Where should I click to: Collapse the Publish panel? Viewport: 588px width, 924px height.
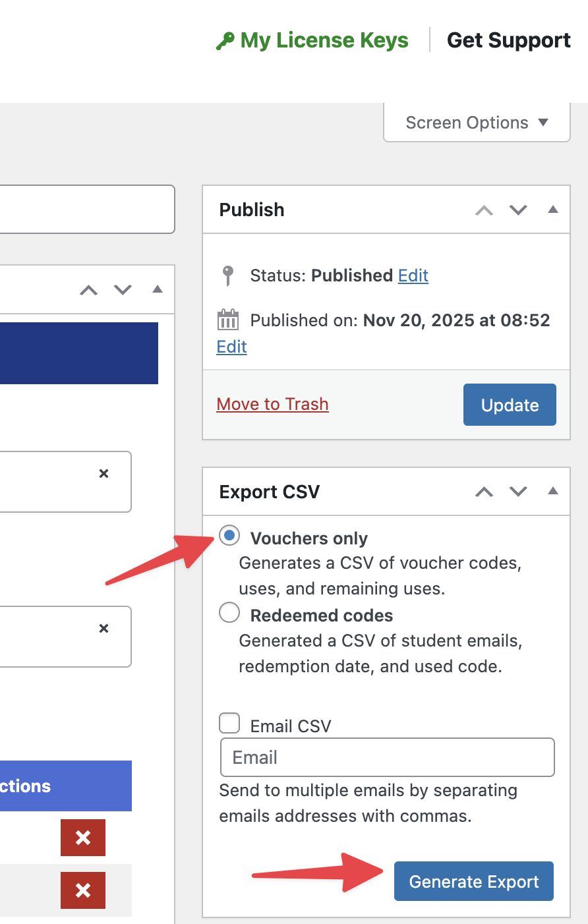tap(552, 210)
